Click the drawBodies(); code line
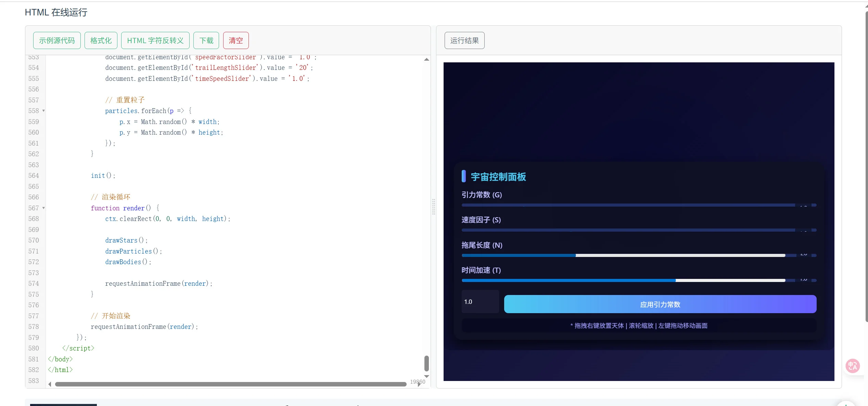868x406 pixels. (128, 262)
